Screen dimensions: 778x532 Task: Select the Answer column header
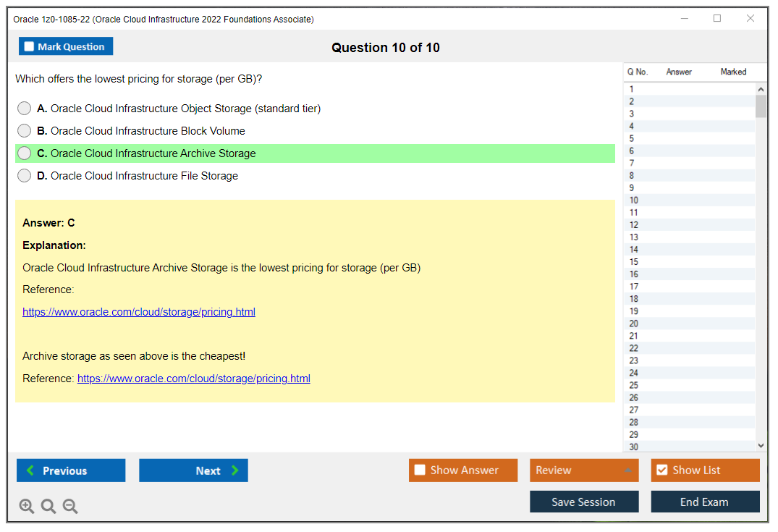[679, 72]
